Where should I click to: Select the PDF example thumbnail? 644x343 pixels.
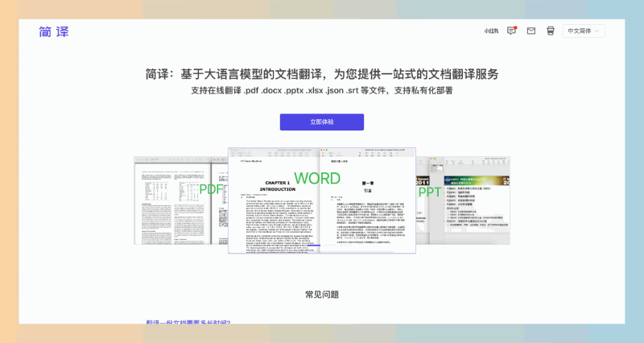180,200
